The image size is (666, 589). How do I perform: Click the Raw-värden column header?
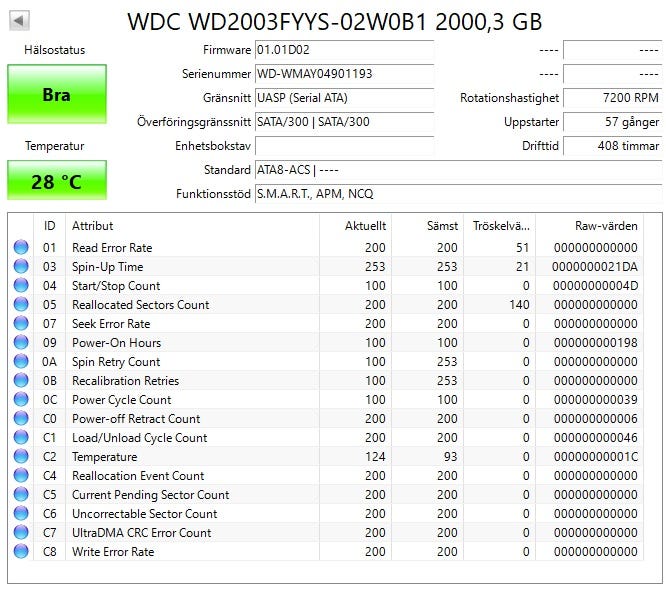589,225
